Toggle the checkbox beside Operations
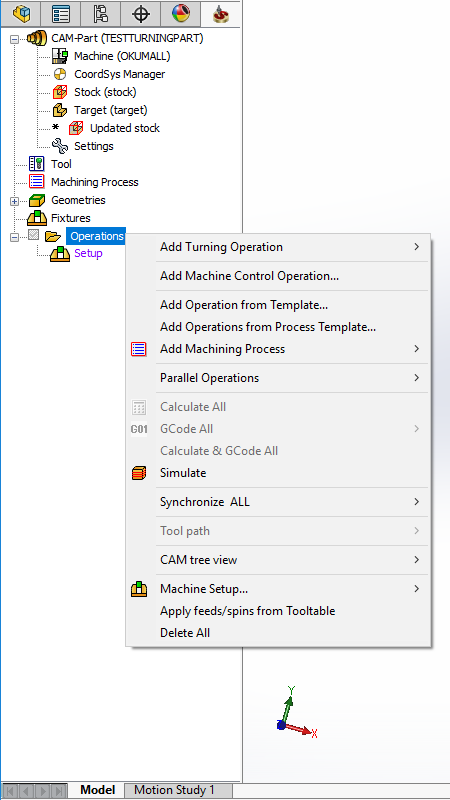The height and width of the screenshot is (800, 450). (x=34, y=235)
